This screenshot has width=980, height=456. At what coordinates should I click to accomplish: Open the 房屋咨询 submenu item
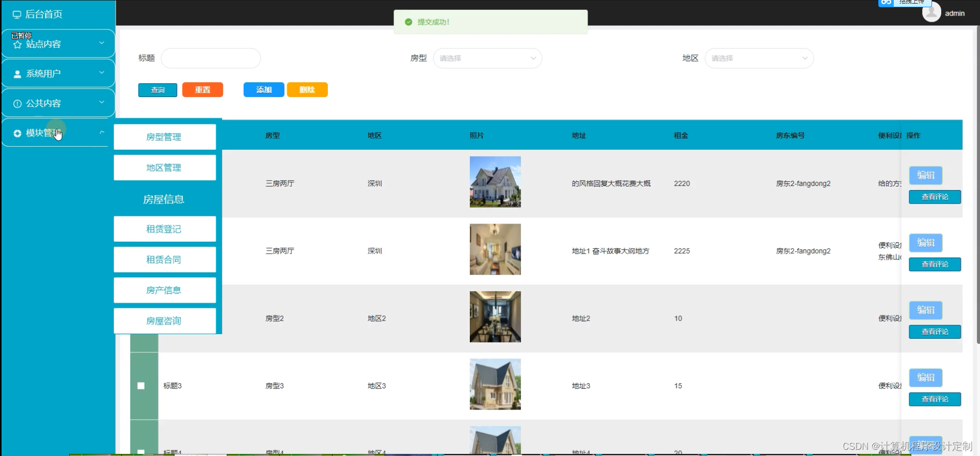tap(165, 321)
